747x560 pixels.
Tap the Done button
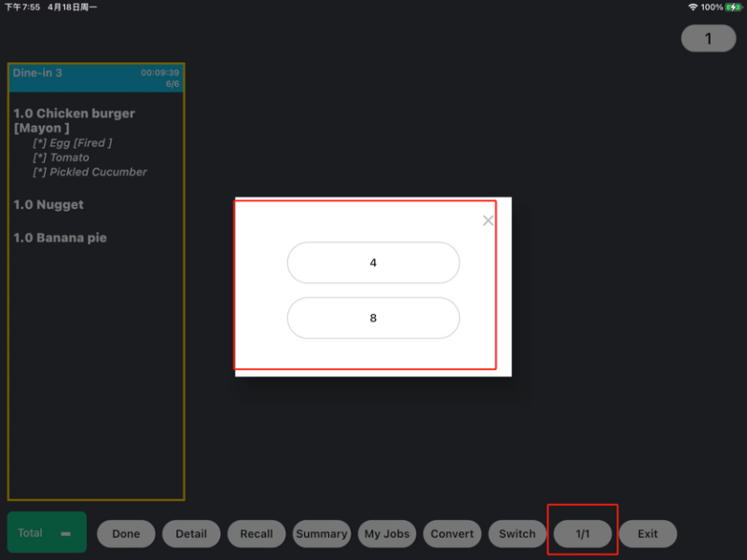pyautogui.click(x=126, y=533)
